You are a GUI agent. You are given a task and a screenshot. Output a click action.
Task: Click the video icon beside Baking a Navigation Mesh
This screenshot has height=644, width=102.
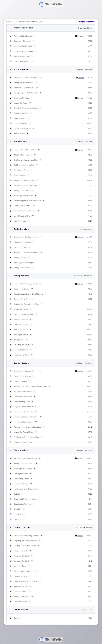pyautogui.click(x=11, y=314)
